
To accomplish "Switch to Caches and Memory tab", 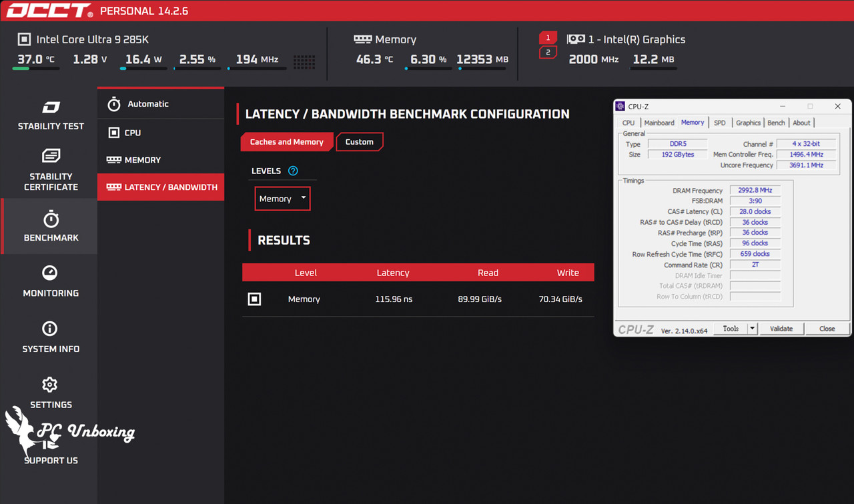I will coord(286,142).
